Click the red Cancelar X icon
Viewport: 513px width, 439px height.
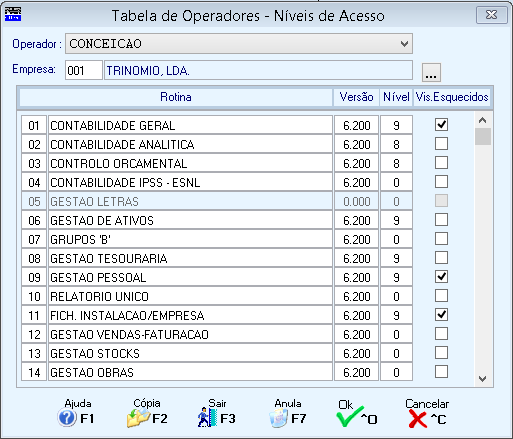click(x=418, y=419)
